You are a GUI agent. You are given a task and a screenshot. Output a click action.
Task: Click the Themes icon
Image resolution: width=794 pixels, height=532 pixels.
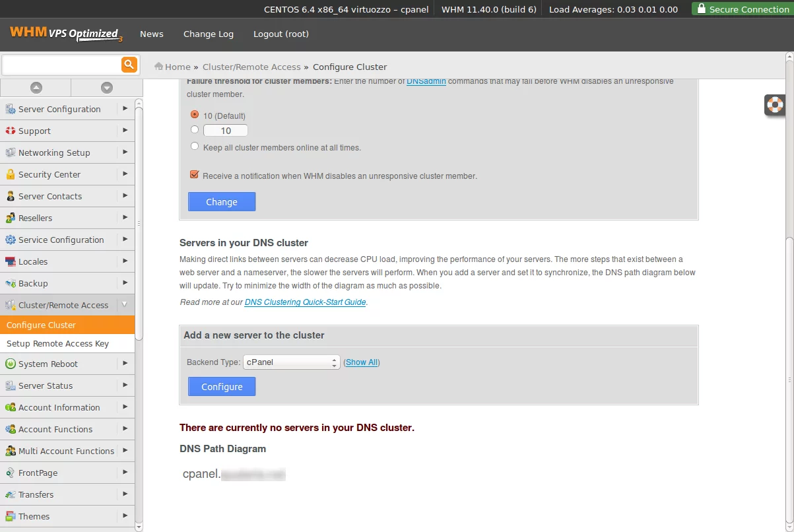10,516
